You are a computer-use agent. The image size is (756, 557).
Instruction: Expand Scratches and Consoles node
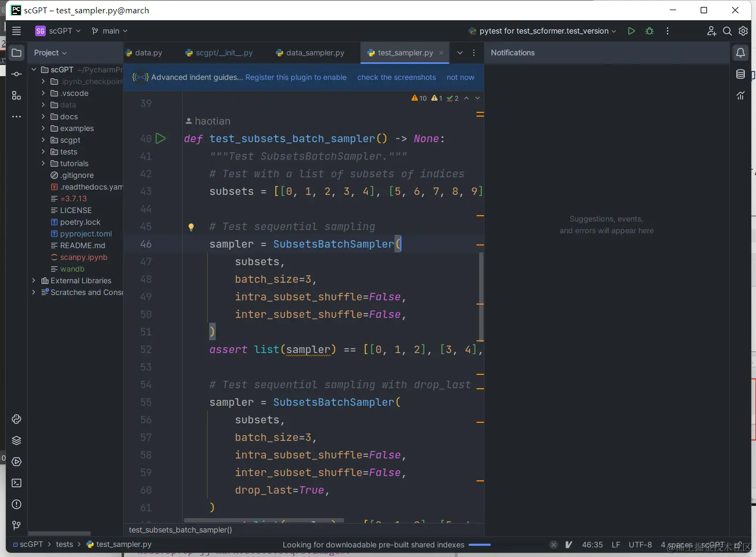pos(34,292)
